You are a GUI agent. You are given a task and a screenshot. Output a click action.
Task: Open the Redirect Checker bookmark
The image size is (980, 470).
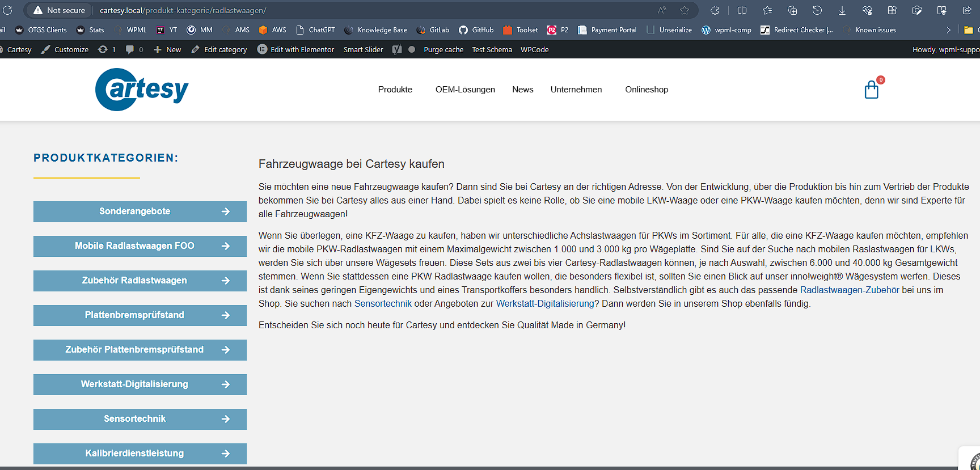797,30
